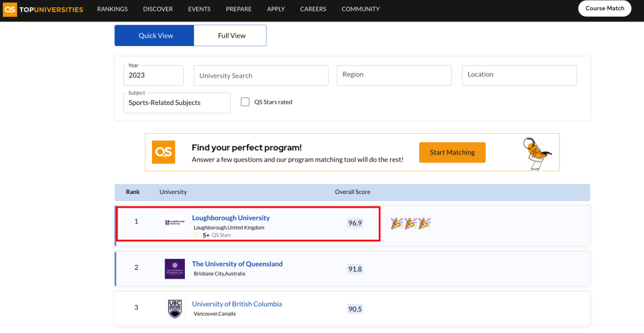Viewport: 644px width, 333px height.
Task: Open the CAREERS menu
Action: point(313,8)
